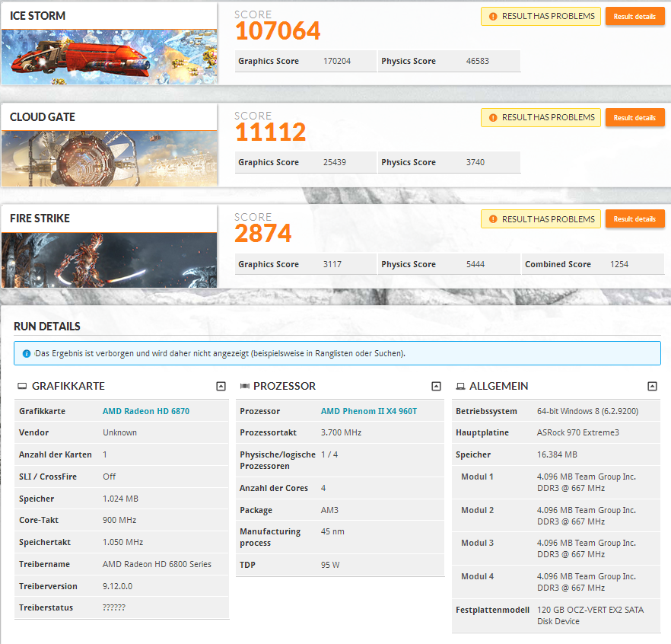Image resolution: width=671 pixels, height=644 pixels.
Task: Click the Grafikkarte Speicher value 1.024 MB
Action: click(121, 499)
